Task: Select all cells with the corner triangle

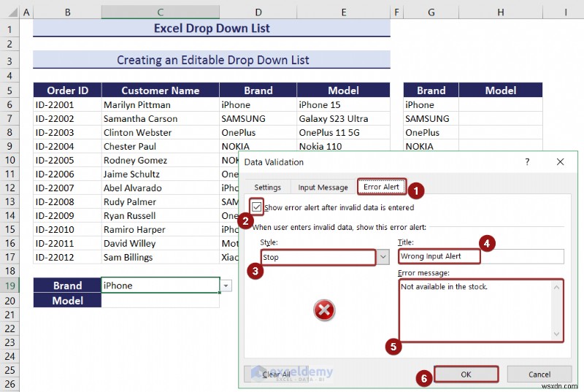Action: tap(12, 12)
